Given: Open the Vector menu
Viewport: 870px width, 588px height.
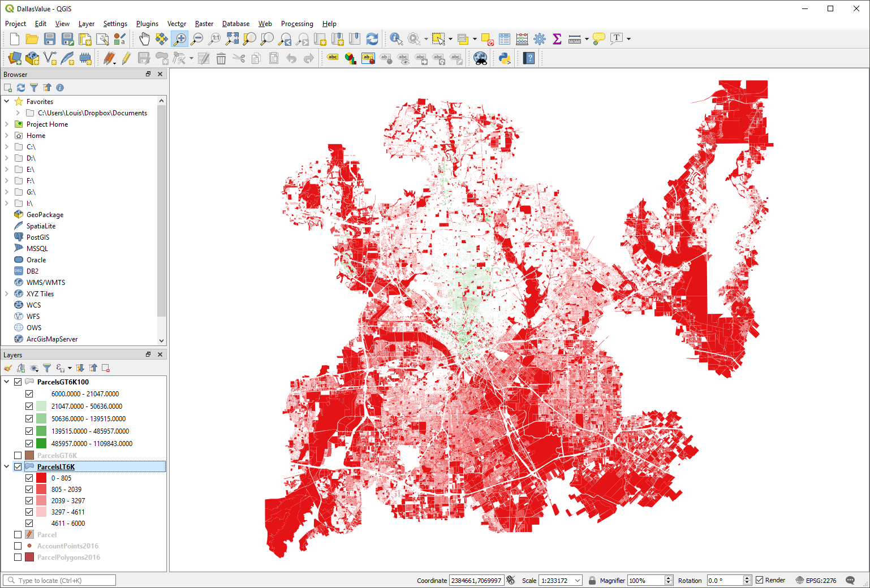Looking at the screenshot, I should (x=176, y=24).
